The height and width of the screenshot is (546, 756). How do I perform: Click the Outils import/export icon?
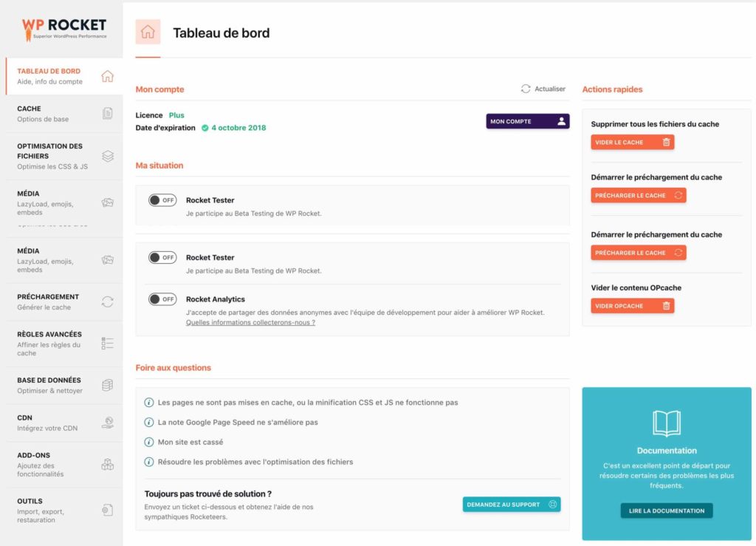(x=108, y=510)
